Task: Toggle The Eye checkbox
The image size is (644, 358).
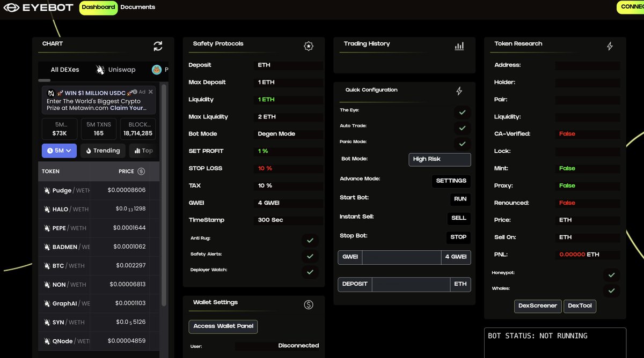Action: pos(462,112)
